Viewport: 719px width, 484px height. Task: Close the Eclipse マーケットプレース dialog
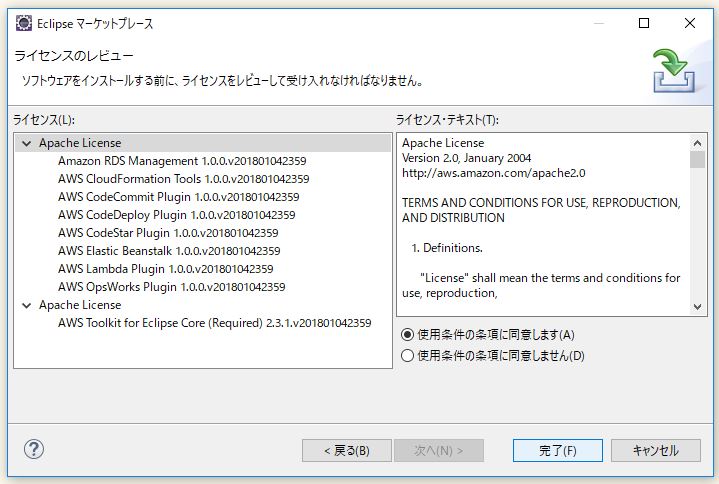point(690,23)
